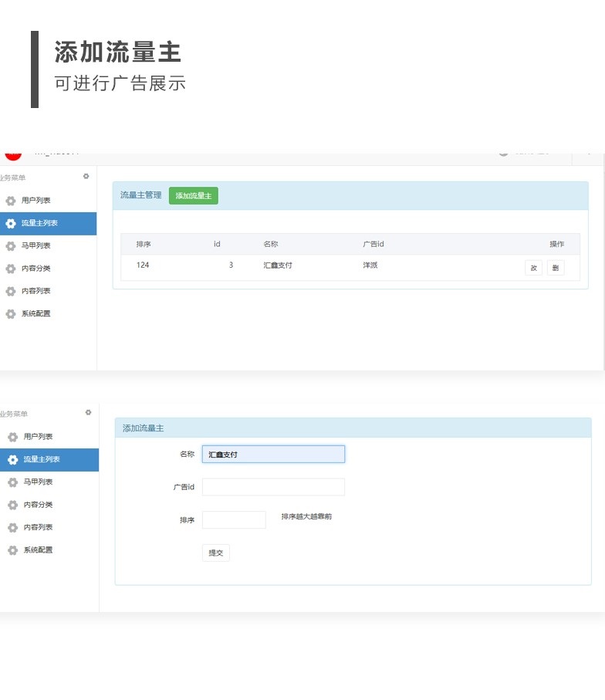This screenshot has width=605, height=700.
Task: Click gear icon beside 马甲列表 in upper sidebar
Action: pos(11,246)
